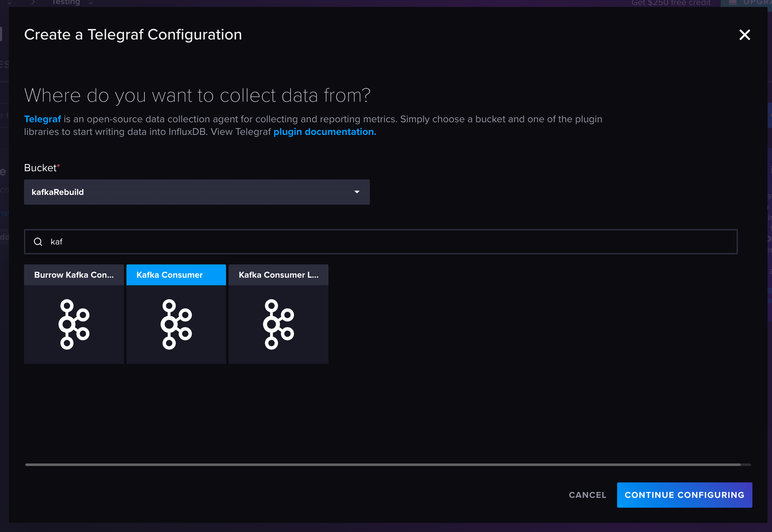772x532 pixels.
Task: Click Continue Configuring button
Action: 684,495
